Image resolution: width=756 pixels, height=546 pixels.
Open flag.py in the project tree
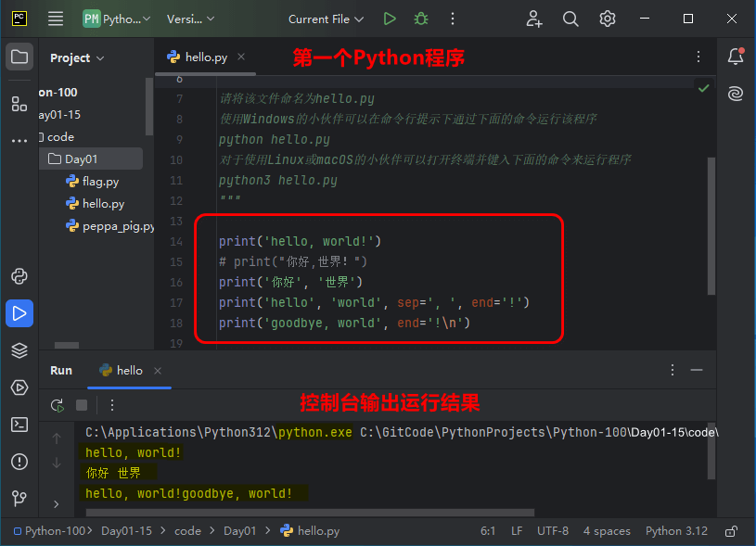[x=100, y=182]
